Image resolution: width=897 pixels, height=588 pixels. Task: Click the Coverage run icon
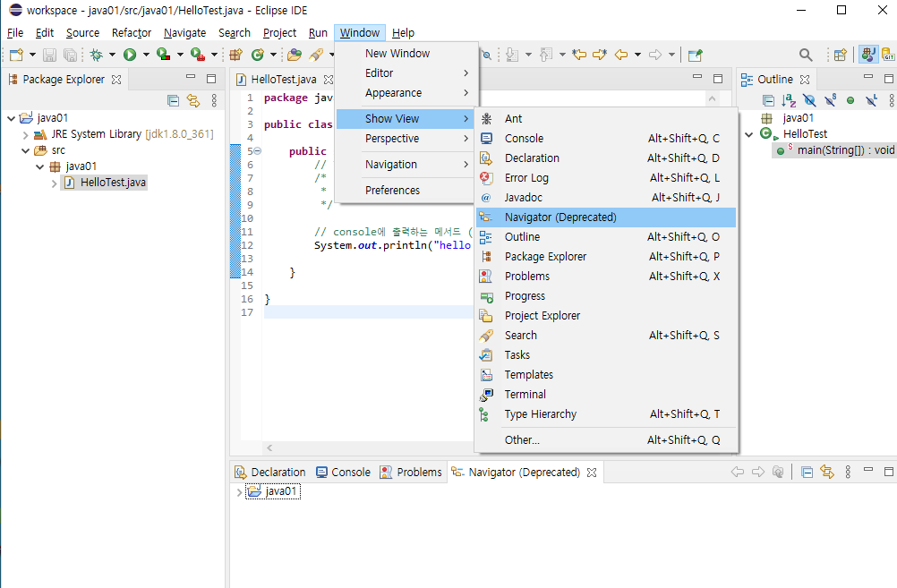pyautogui.click(x=164, y=55)
